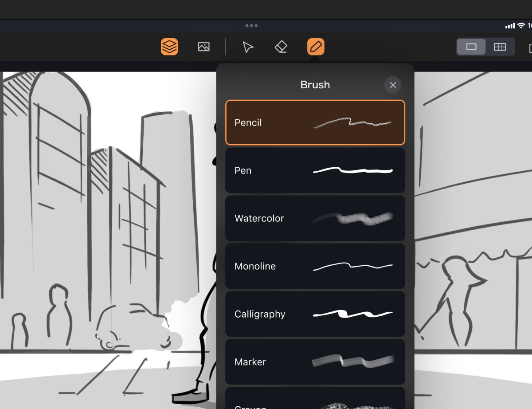Image resolution: width=532 pixels, height=409 pixels.
Task: Select the Eraser tool
Action: 281,47
